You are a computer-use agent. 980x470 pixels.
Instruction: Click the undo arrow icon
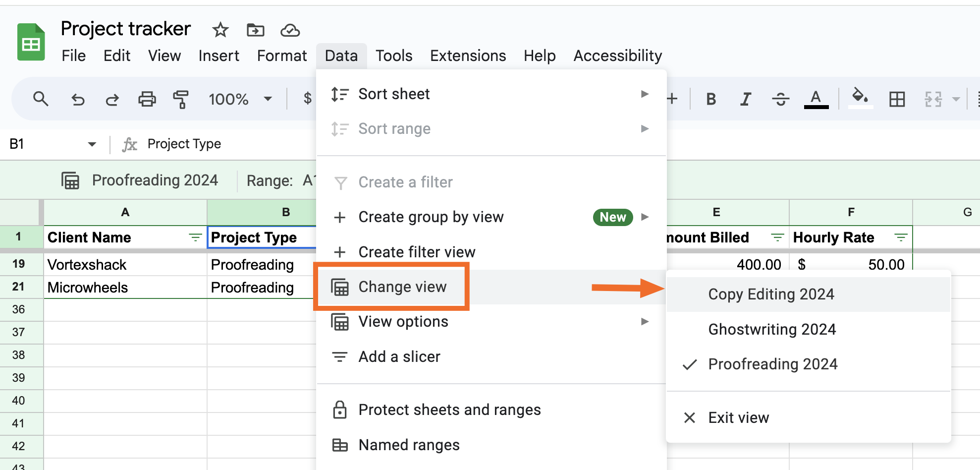click(x=78, y=100)
